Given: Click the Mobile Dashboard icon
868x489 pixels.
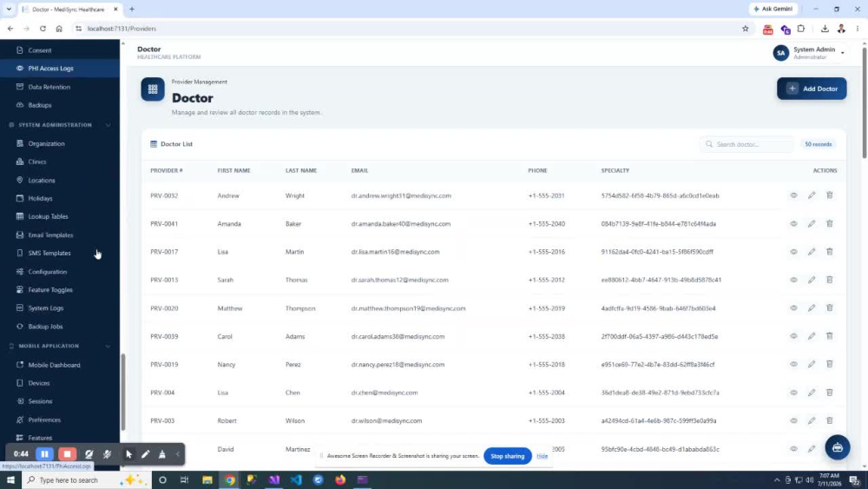Looking at the screenshot, I should 20,365.
